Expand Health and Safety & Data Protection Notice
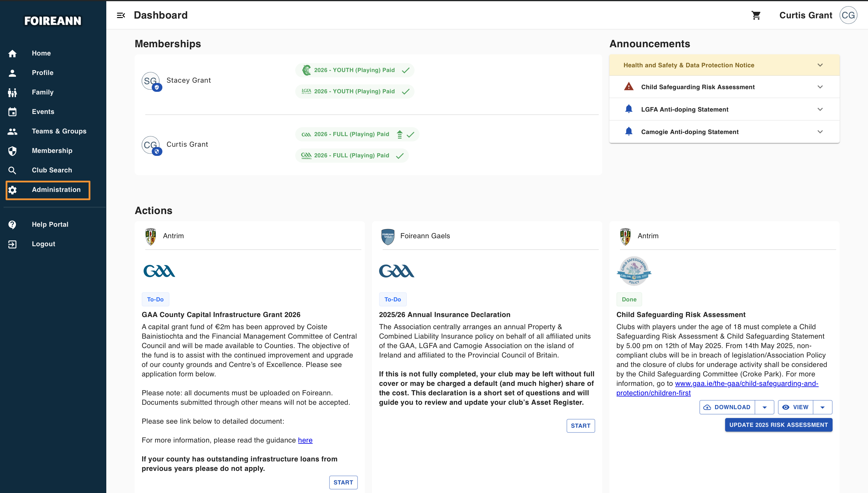This screenshot has width=868, height=493. coord(724,65)
